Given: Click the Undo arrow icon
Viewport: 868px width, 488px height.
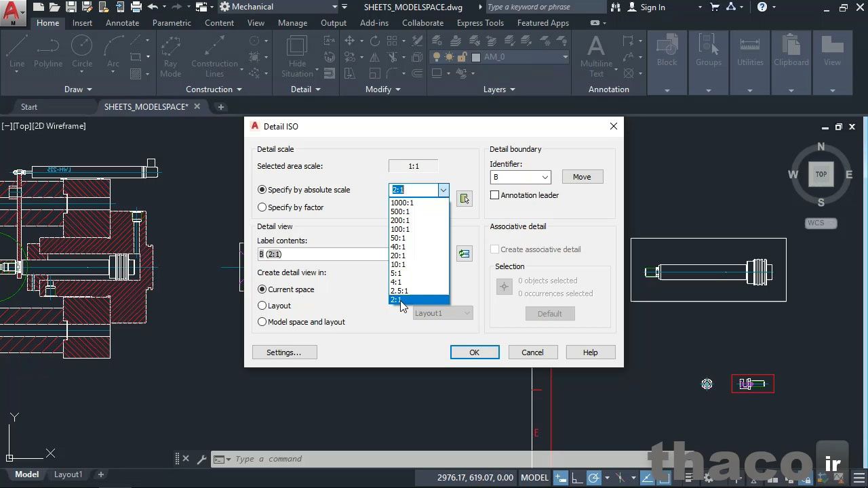Looking at the screenshot, I should [153, 7].
